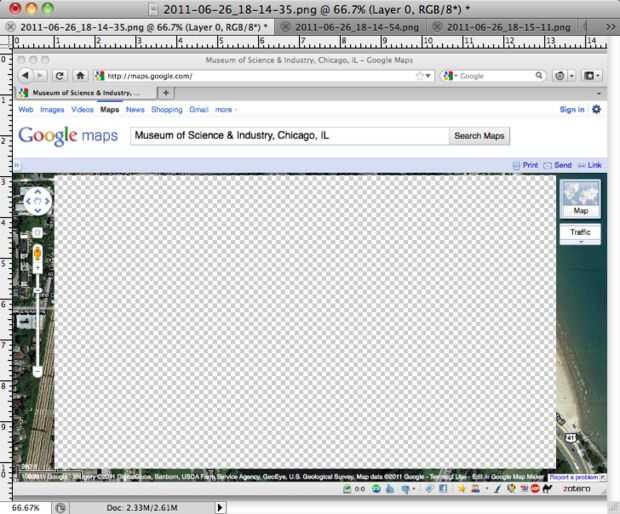Screen dimensions: 620x514
Task: Click the magnifier icon in the Google search box
Action: 539,75
